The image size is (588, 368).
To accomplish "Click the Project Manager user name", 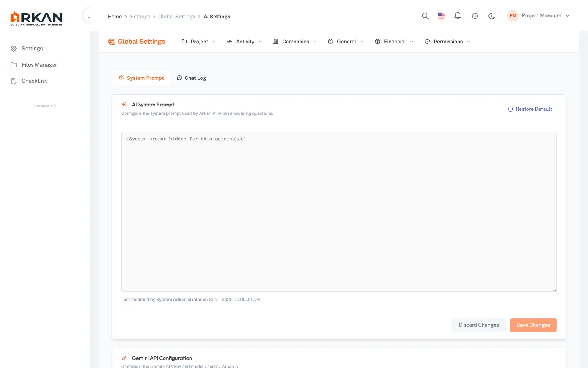I will [542, 16].
